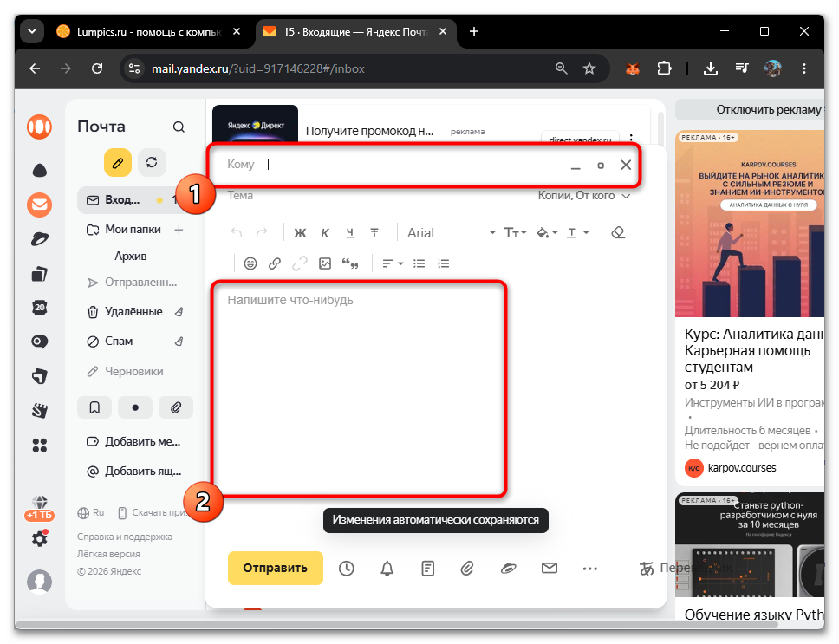The image size is (839, 644).
Task: Toggle bold formatting Ж
Action: [x=300, y=233]
